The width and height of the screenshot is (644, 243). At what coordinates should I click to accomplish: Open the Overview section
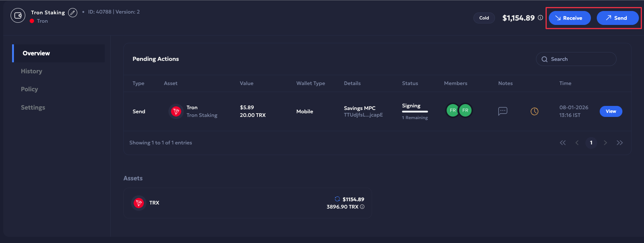click(59, 53)
